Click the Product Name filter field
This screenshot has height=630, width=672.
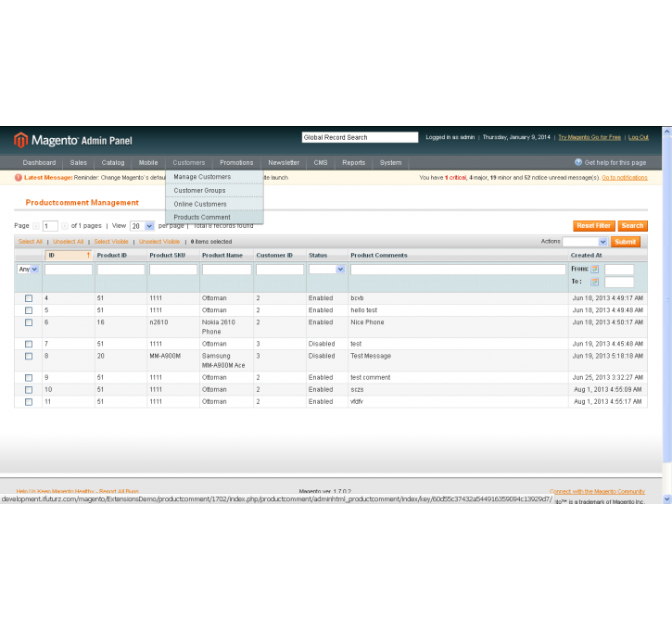click(x=227, y=270)
